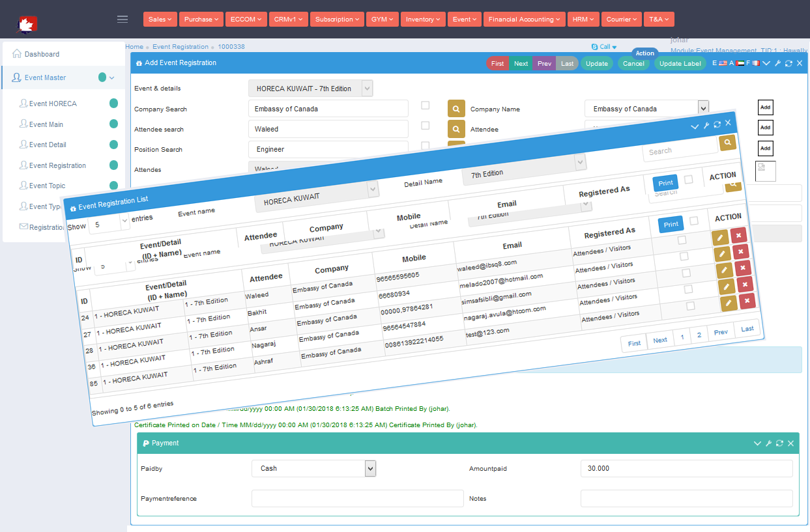Screen dimensions: 810x532
Task: Open the CRMv1 menu
Action: [x=289, y=20]
